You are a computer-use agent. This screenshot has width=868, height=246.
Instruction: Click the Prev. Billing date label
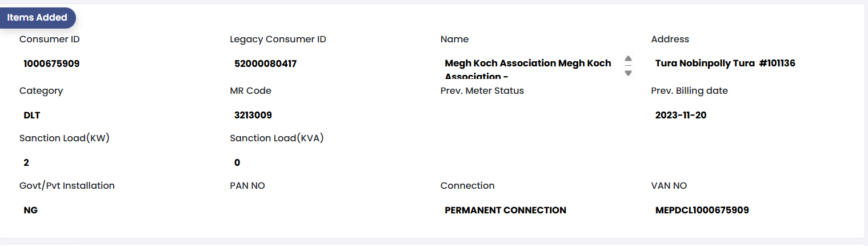689,91
